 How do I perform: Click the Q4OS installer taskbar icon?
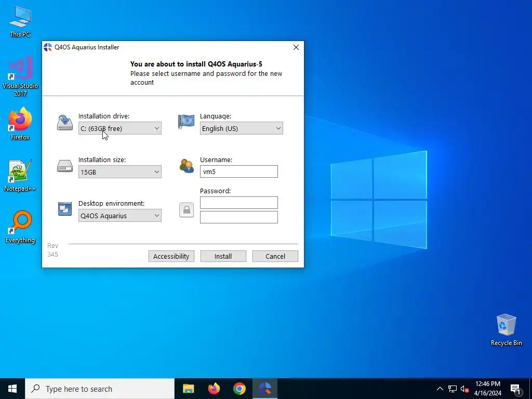(265, 389)
